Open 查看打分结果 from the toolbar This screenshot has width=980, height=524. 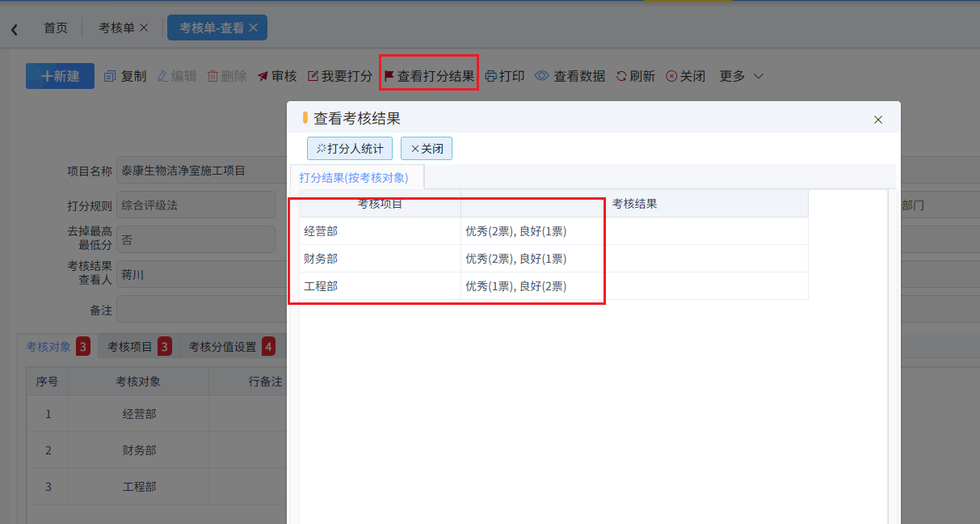click(429, 76)
